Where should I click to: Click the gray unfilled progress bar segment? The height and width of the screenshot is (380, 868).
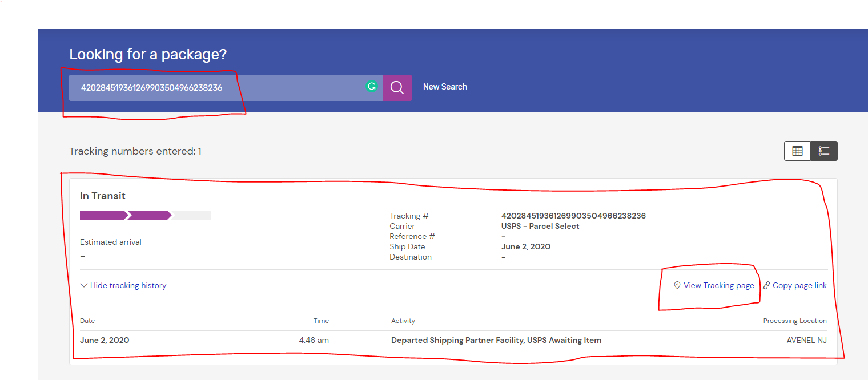click(192, 215)
